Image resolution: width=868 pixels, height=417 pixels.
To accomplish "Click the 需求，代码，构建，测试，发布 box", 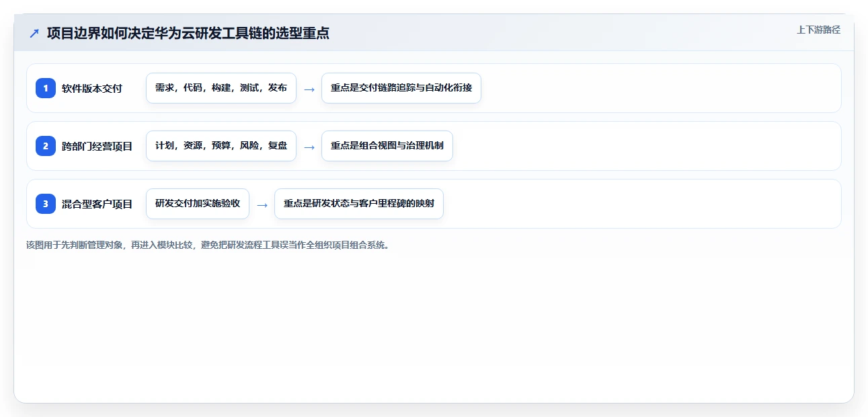I will click(221, 88).
